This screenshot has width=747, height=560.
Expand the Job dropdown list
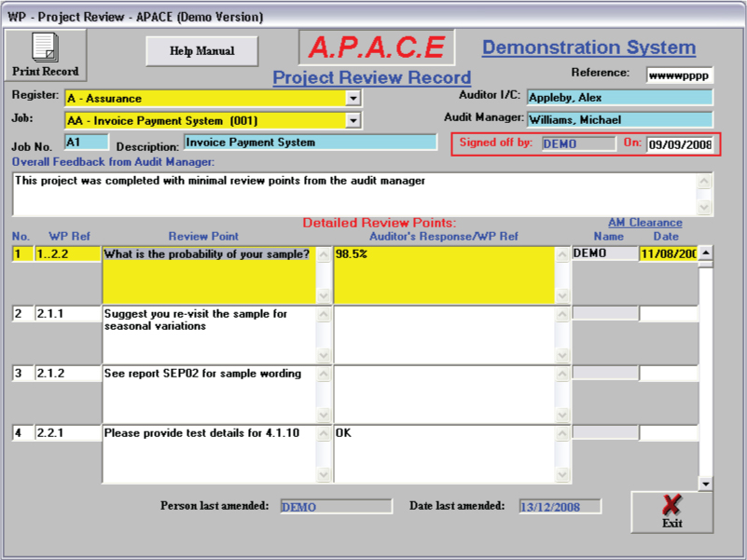353,120
